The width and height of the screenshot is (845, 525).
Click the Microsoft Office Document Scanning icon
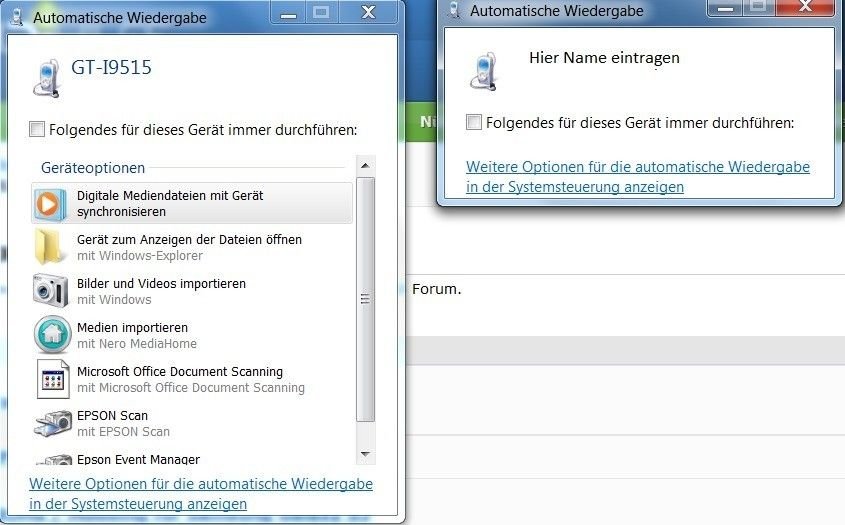(53, 379)
